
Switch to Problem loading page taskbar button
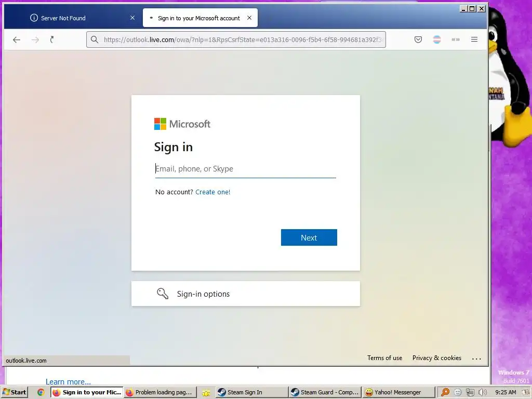161,392
